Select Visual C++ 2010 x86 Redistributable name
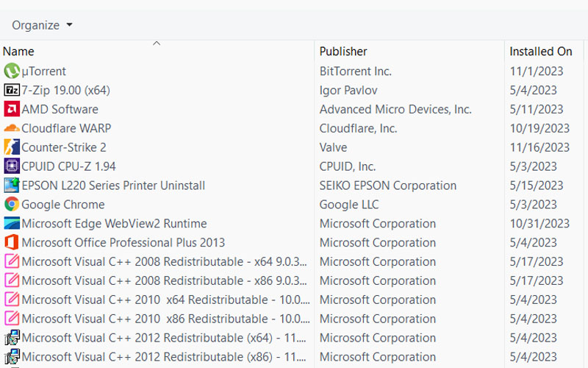The image size is (588, 368). 166,319
